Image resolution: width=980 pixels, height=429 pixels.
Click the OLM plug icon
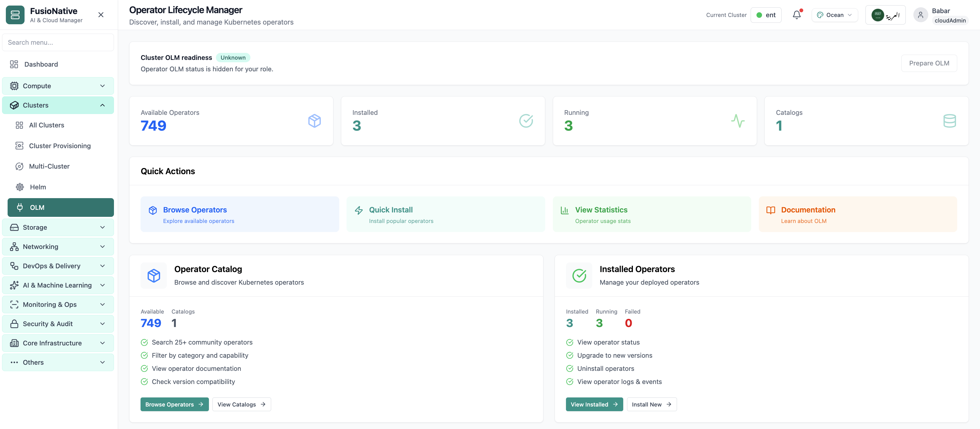click(20, 207)
